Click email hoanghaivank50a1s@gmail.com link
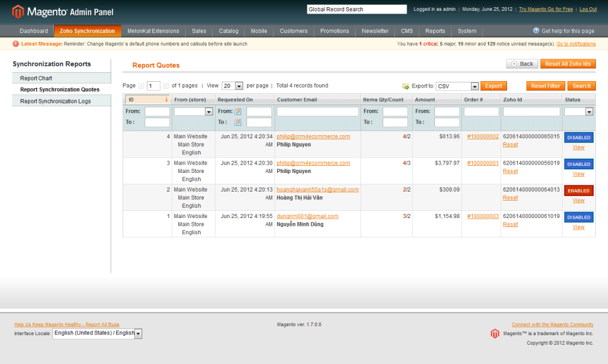This screenshot has height=364, width=608. pos(318,190)
